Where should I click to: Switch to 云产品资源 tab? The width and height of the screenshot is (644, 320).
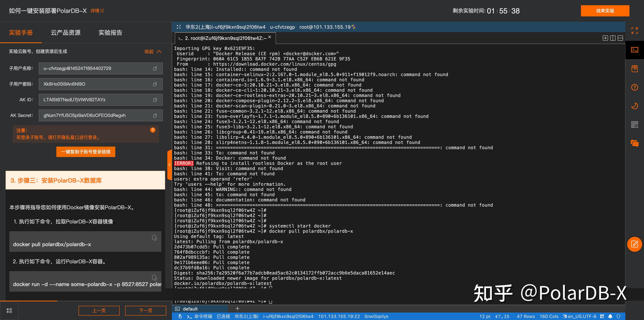[x=65, y=33]
